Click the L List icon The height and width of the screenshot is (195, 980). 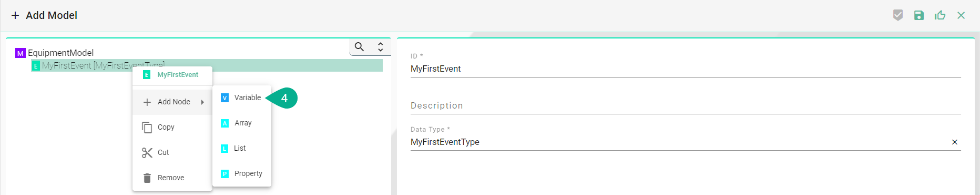[x=224, y=148]
